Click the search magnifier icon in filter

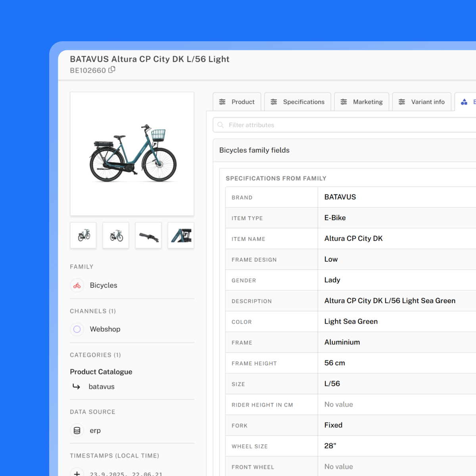tap(221, 125)
